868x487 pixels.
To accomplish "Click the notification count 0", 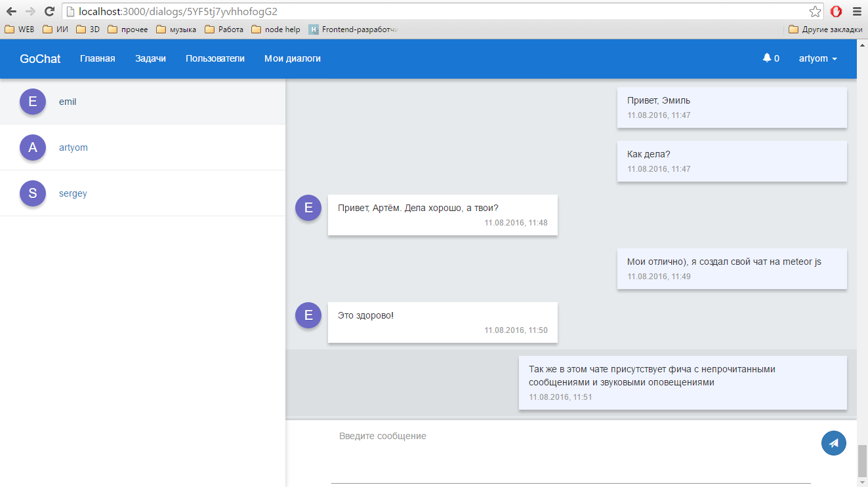I will pos(777,58).
